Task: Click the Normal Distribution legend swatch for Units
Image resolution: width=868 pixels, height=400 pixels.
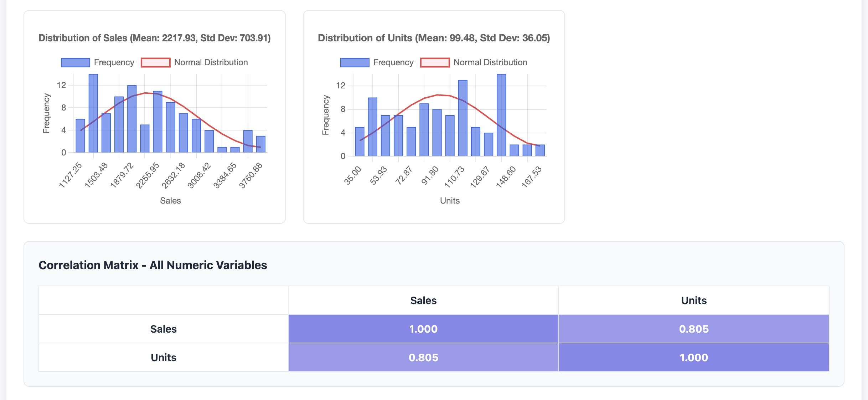Action: pos(435,62)
